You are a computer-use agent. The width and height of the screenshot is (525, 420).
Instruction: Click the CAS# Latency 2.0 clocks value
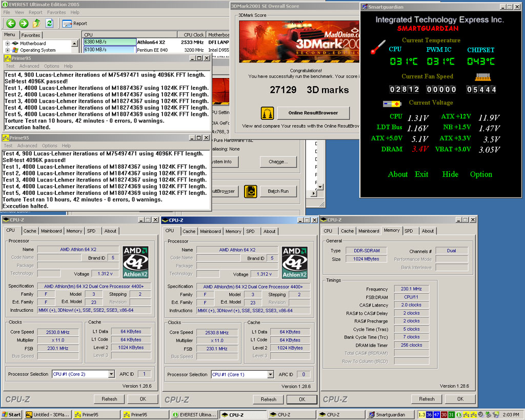coord(411,305)
